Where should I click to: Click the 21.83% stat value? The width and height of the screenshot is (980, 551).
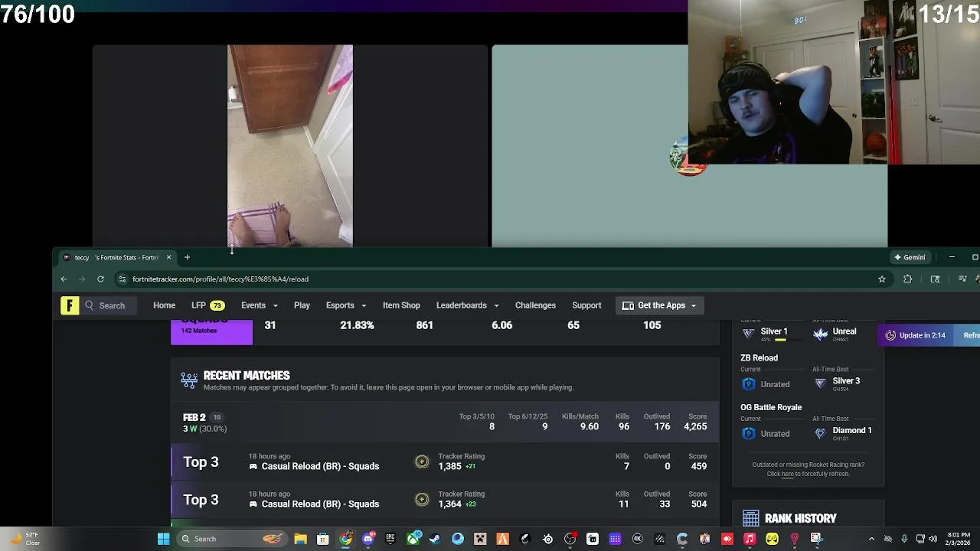[357, 325]
